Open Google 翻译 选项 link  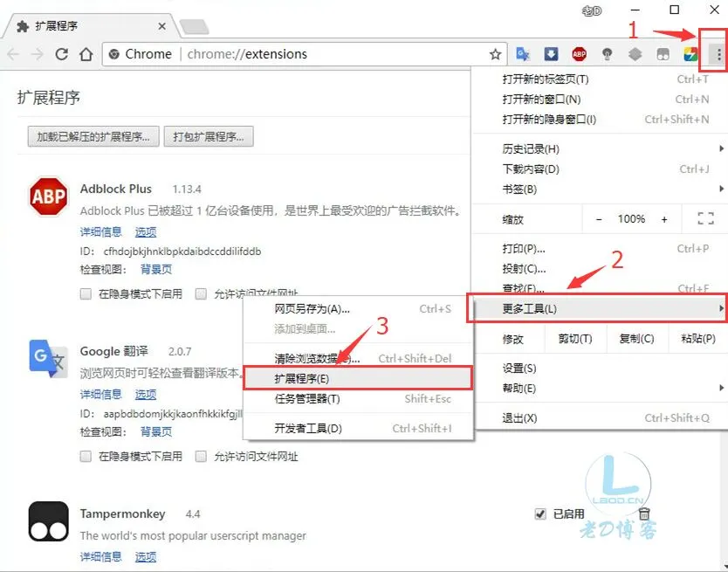146,394
